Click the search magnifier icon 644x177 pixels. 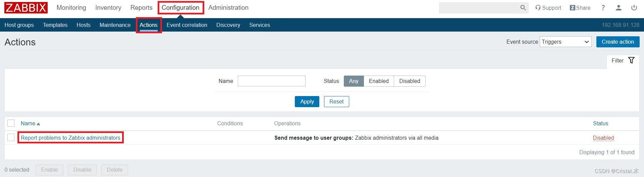(523, 8)
